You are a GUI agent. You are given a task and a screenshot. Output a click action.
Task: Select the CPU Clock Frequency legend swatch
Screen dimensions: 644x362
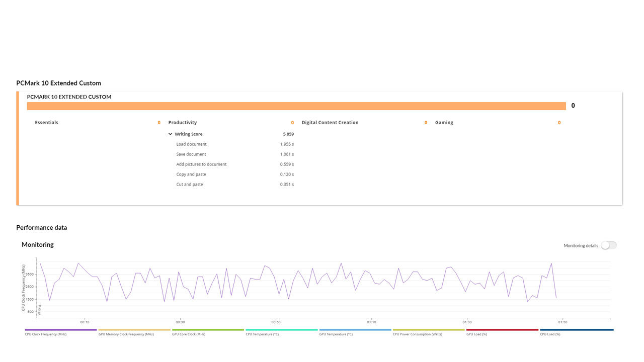coord(60,330)
